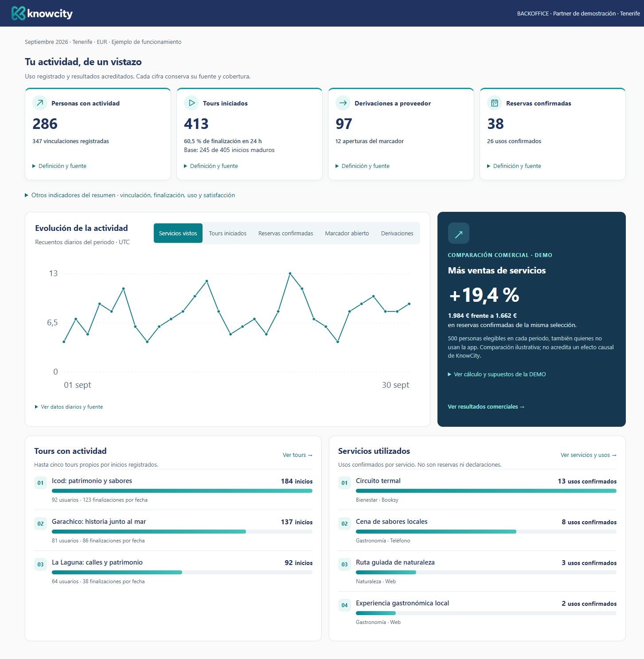Switch to the Tours iniciados chart tab
The height and width of the screenshot is (659, 644).
pyautogui.click(x=228, y=233)
